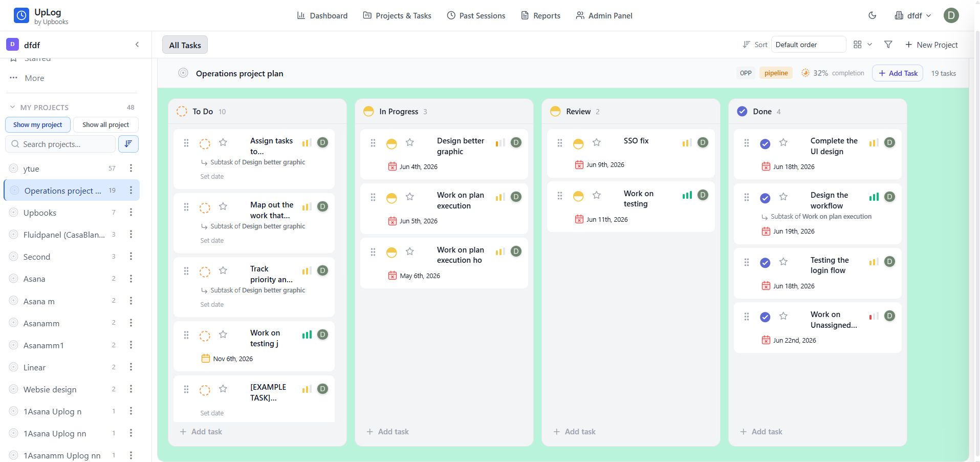Toggle status circle of Map out the work
The height and width of the screenshot is (462, 980).
coord(205,208)
